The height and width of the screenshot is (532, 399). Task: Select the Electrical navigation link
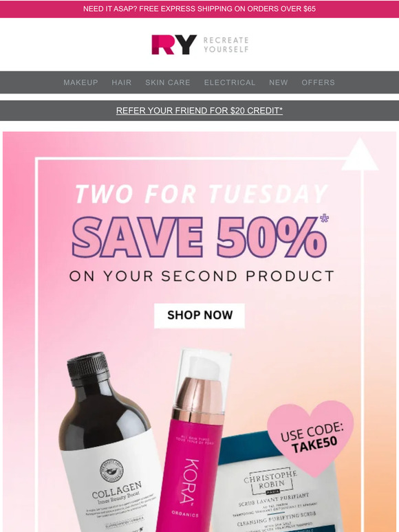point(230,82)
